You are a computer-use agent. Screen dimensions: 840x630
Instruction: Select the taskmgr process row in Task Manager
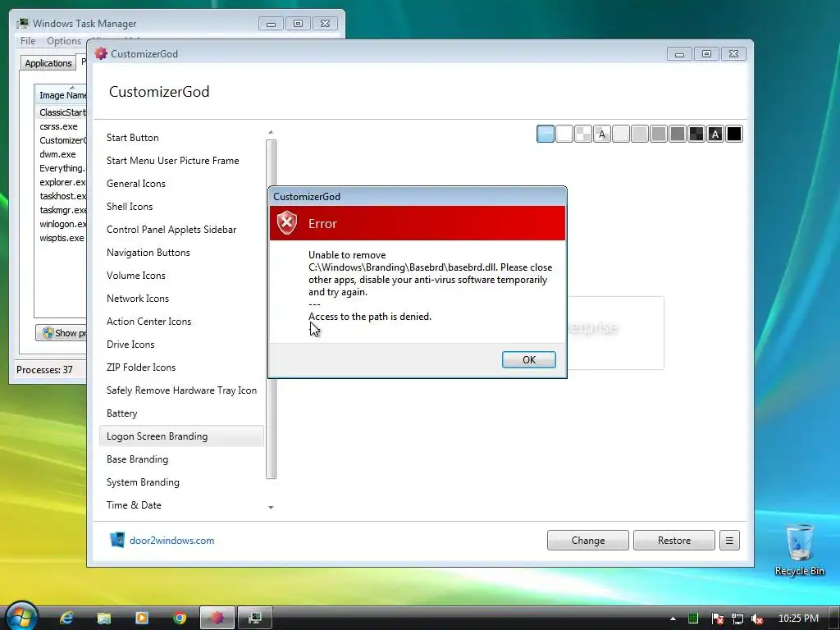point(61,210)
